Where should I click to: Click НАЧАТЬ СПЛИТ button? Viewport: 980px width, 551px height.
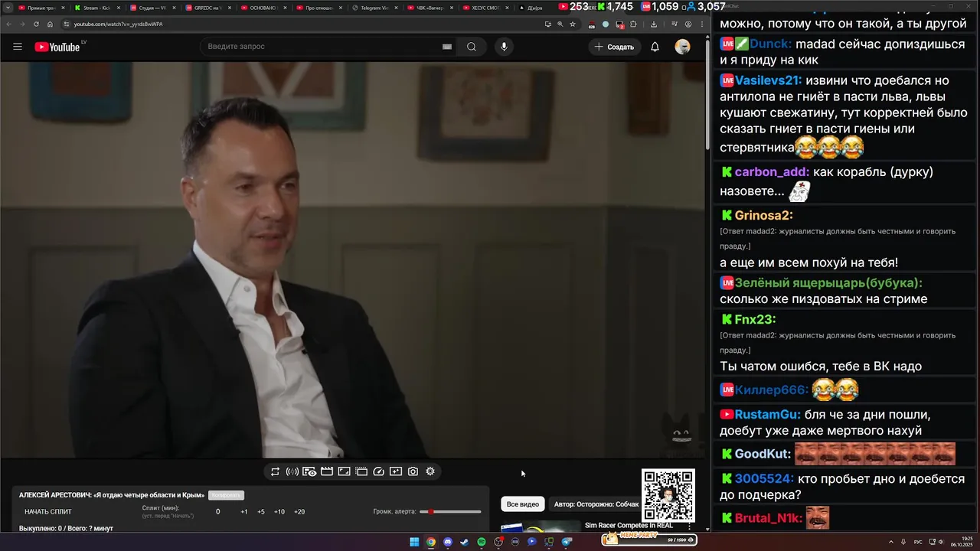[x=48, y=511]
